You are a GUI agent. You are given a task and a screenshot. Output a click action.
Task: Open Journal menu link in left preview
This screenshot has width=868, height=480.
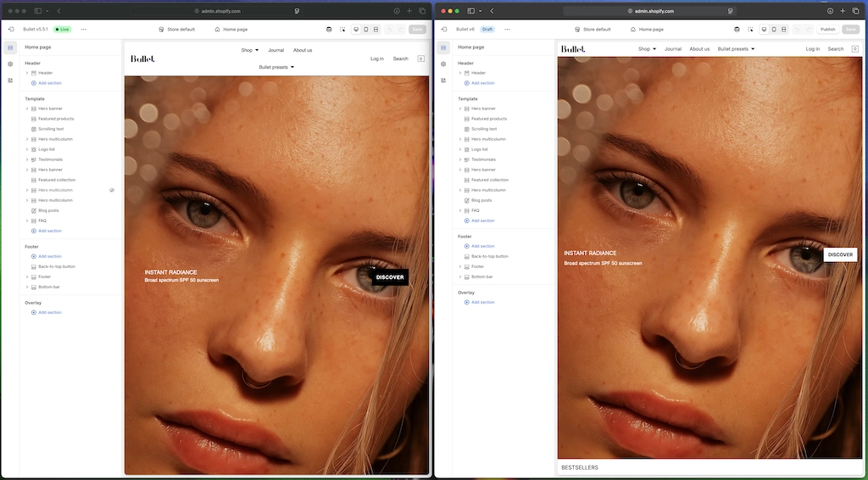pyautogui.click(x=275, y=50)
